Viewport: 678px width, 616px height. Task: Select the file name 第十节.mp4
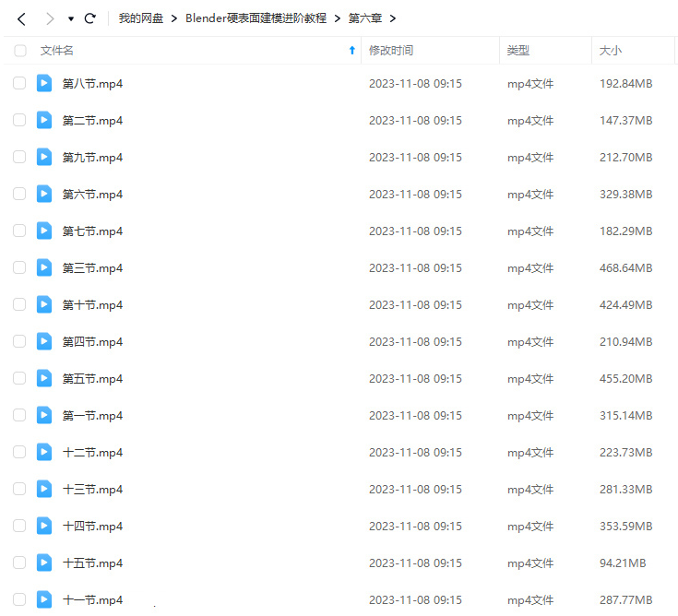92,304
